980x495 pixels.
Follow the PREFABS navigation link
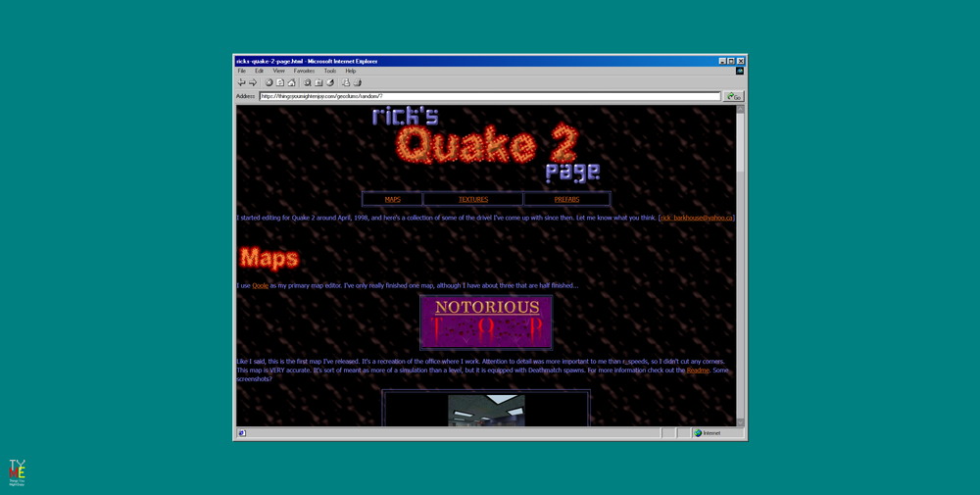point(566,199)
